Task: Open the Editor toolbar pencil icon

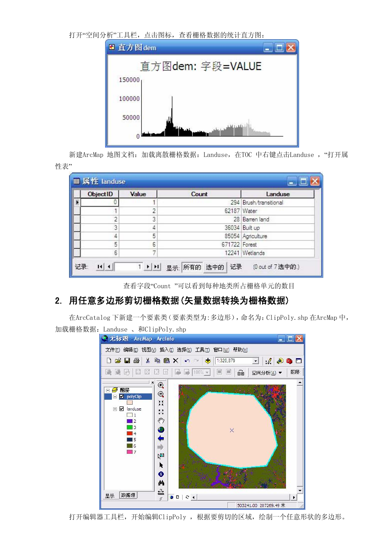Action: point(268,361)
